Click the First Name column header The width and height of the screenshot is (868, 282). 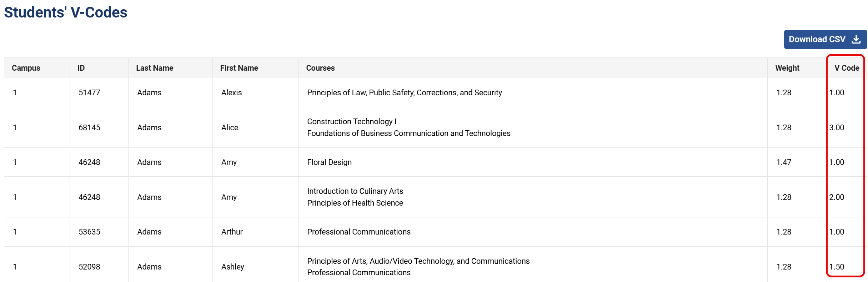coord(239,68)
